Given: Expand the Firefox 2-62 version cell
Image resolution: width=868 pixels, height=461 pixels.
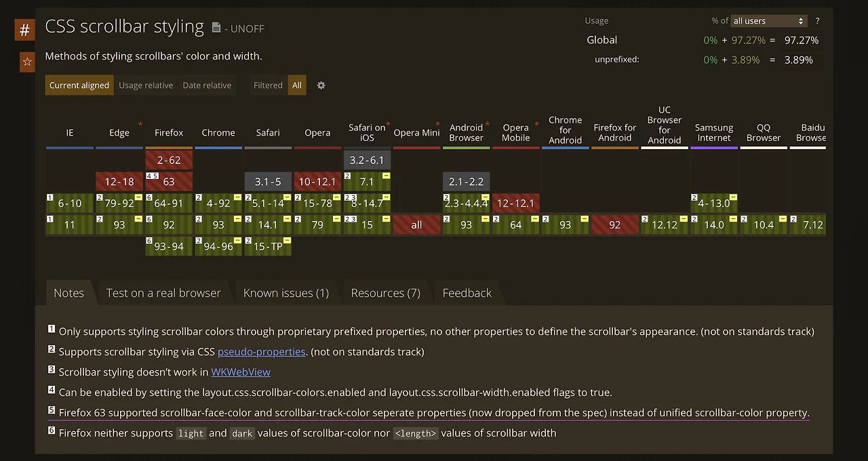Looking at the screenshot, I should pyautogui.click(x=169, y=160).
